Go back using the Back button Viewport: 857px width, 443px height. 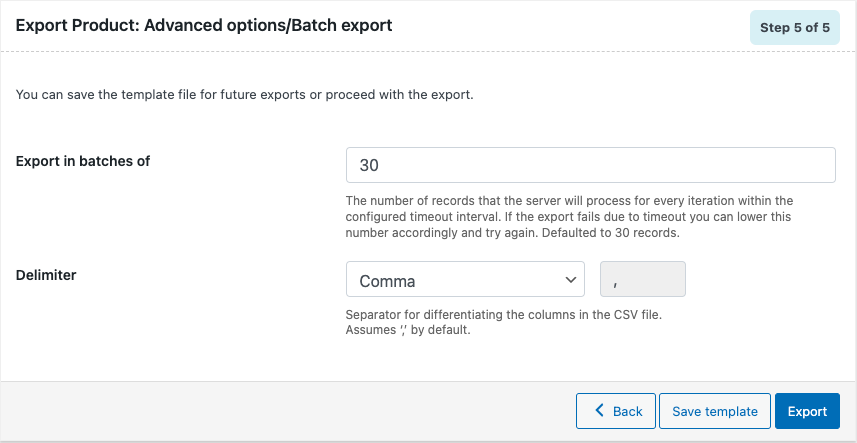pyautogui.click(x=615, y=411)
